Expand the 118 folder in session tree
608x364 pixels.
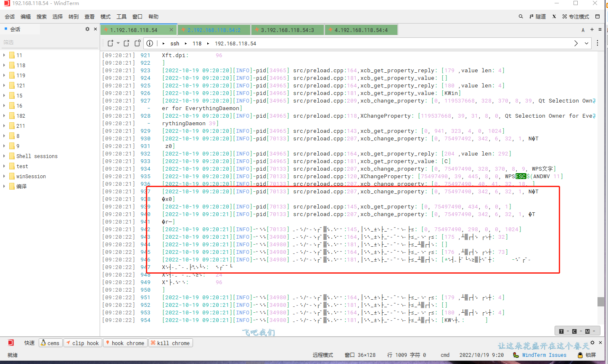pos(4,65)
